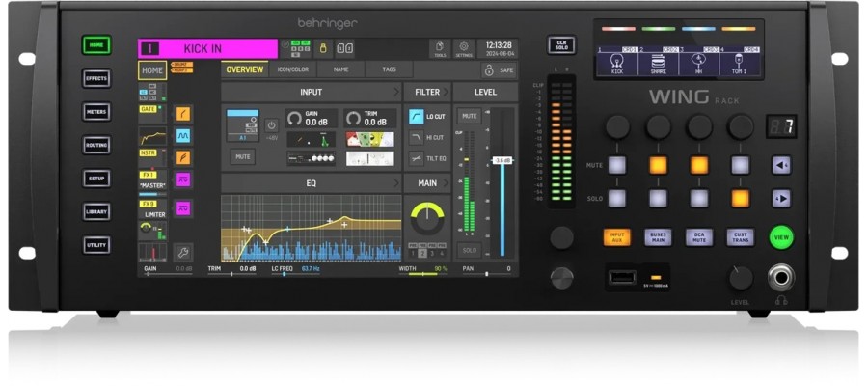Click the pink icon beside FX1 MASTER
The image size is (868, 386).
click(183, 179)
